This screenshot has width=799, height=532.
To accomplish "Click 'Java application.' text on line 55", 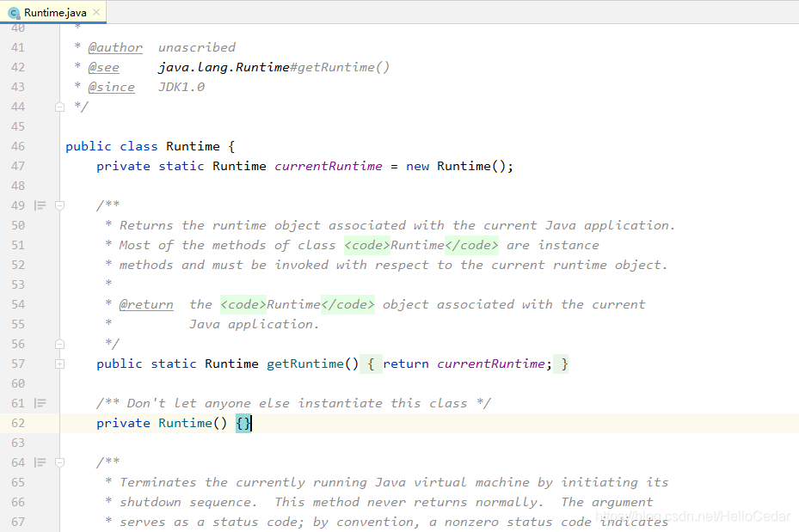I will pyautogui.click(x=254, y=324).
